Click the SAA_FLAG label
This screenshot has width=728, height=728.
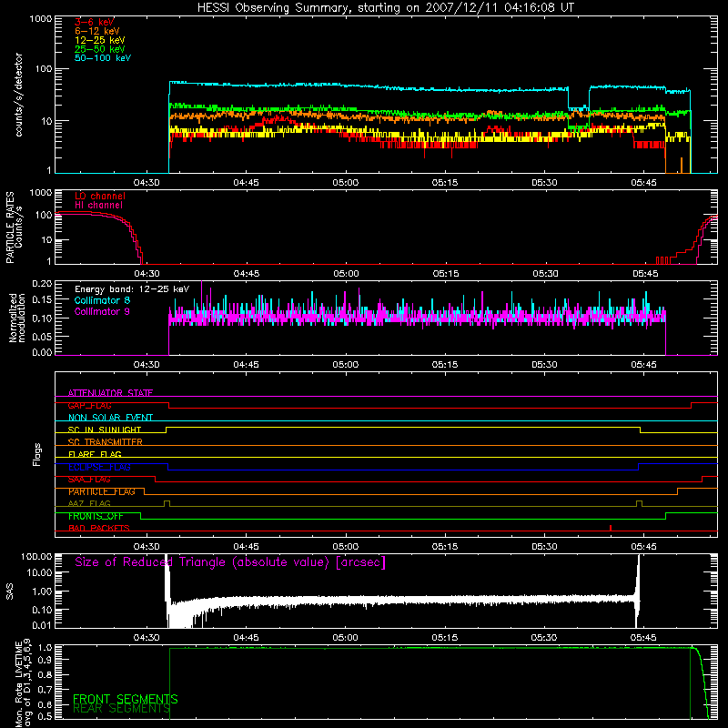89,480
